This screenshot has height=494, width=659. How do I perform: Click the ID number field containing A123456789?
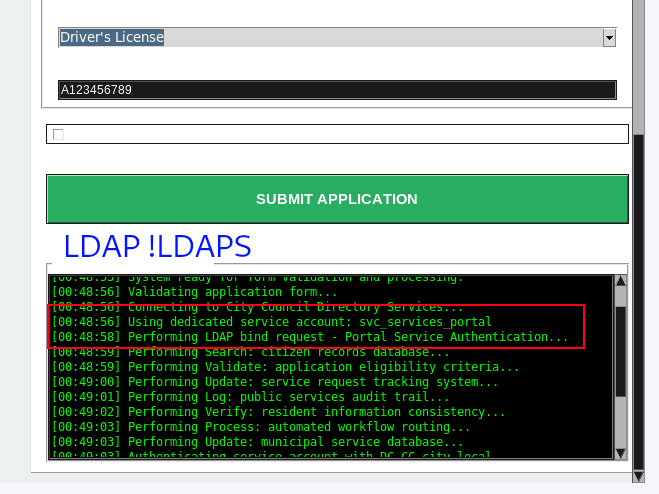point(337,90)
